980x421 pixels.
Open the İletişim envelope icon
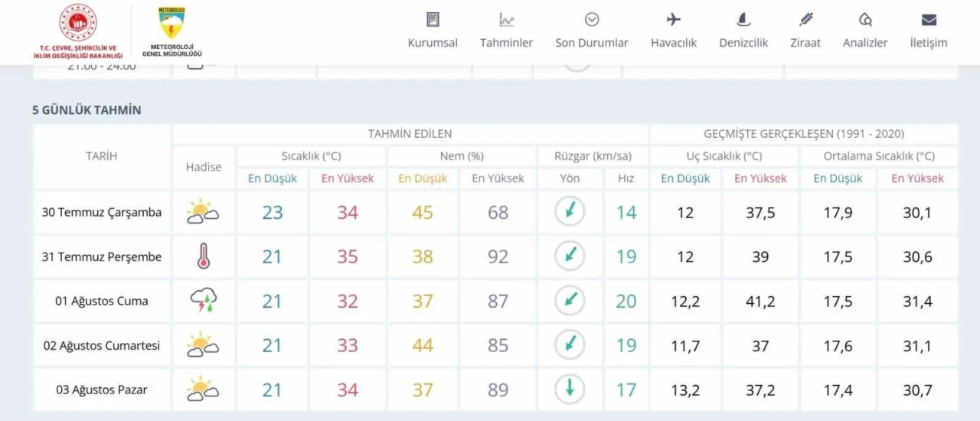click(x=929, y=20)
